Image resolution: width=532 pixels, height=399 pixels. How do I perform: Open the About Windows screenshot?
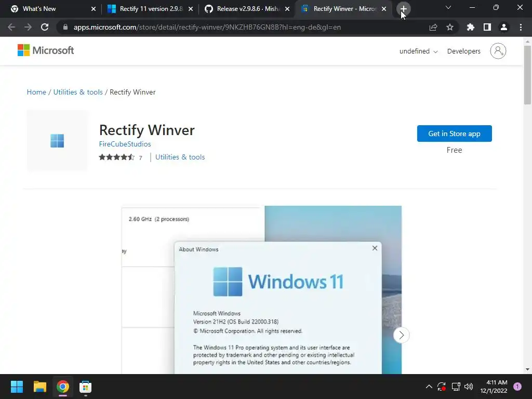(x=262, y=290)
